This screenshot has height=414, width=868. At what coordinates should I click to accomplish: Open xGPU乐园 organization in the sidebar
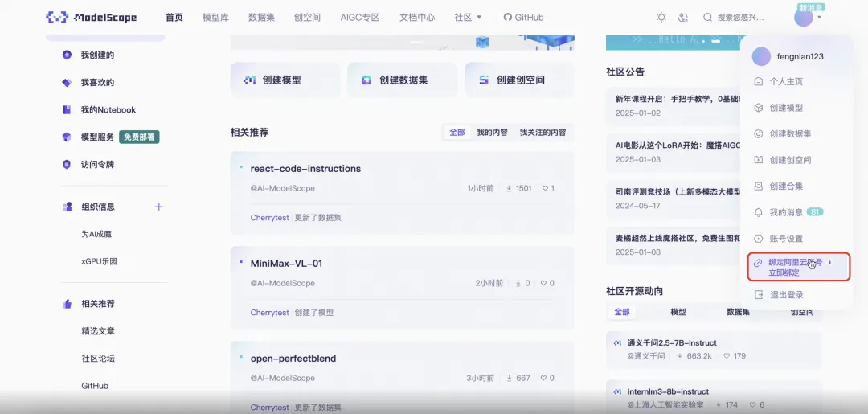coord(99,261)
